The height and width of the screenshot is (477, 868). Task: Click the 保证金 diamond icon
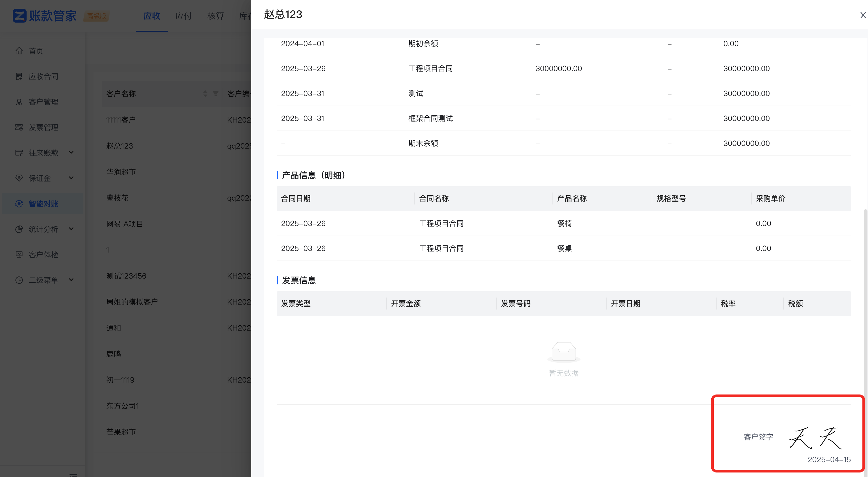coord(19,178)
